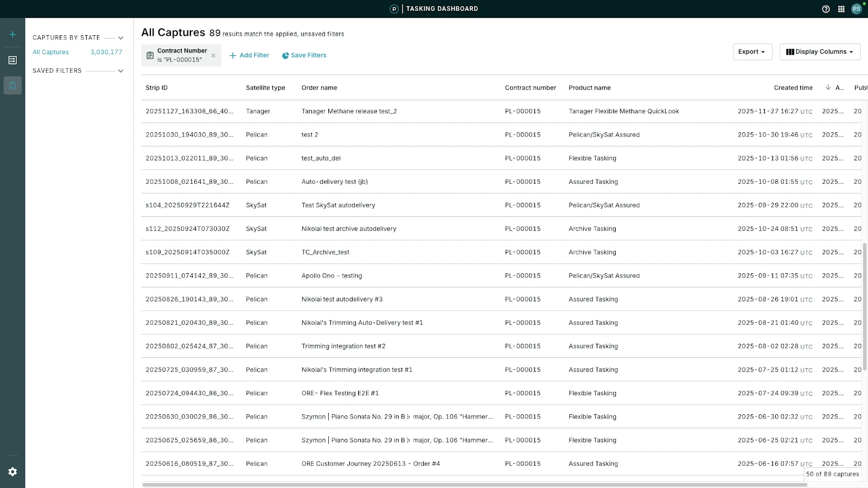Select All Captures in sidebar
Image resolution: width=868 pixels, height=488 pixels.
click(x=51, y=52)
